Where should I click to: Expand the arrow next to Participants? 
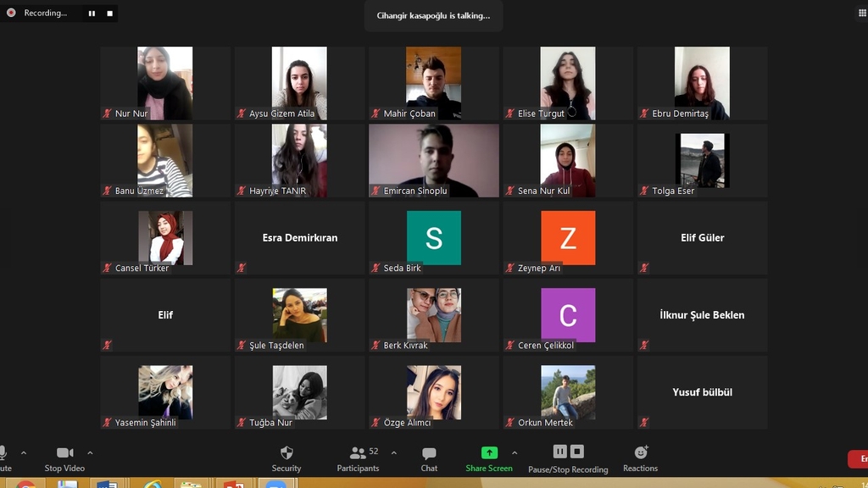click(x=393, y=453)
